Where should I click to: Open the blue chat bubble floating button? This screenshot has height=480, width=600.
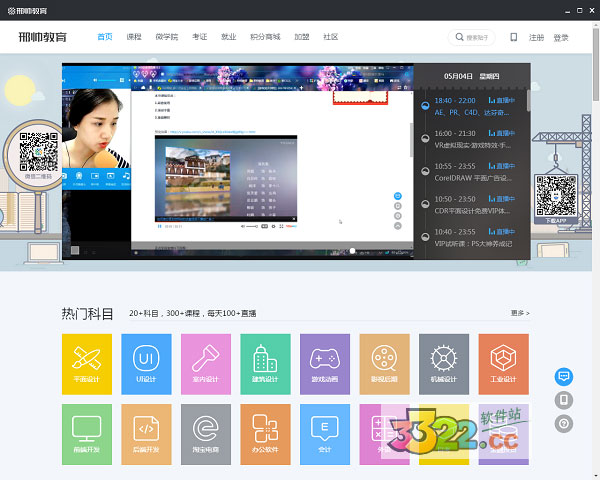(x=564, y=377)
